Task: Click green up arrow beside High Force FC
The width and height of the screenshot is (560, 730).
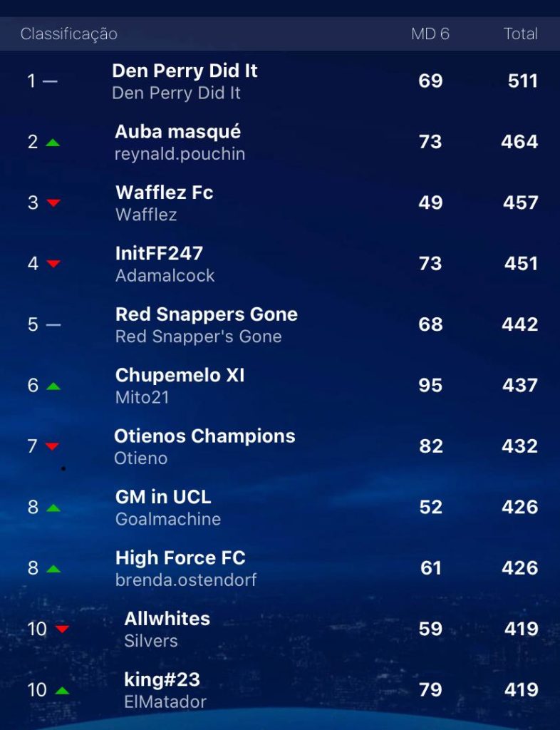Action: pos(53,569)
